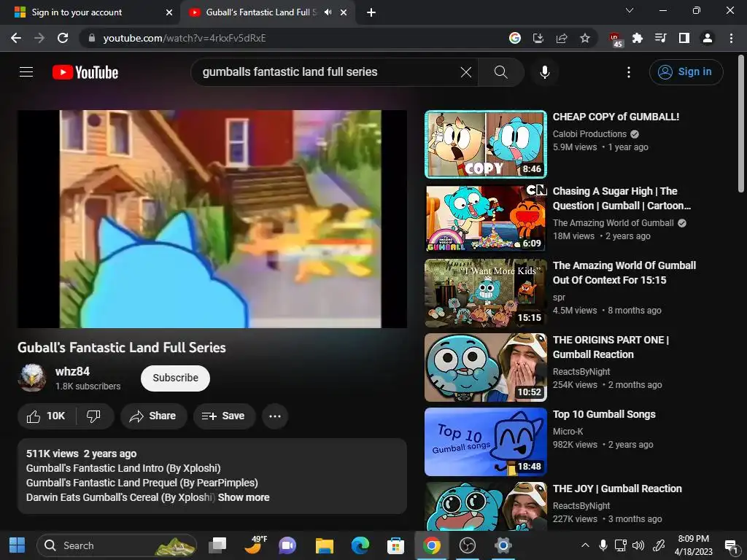Screen dimensions: 747x560
Task: Go back with the browser back arrow
Action: tap(16, 38)
